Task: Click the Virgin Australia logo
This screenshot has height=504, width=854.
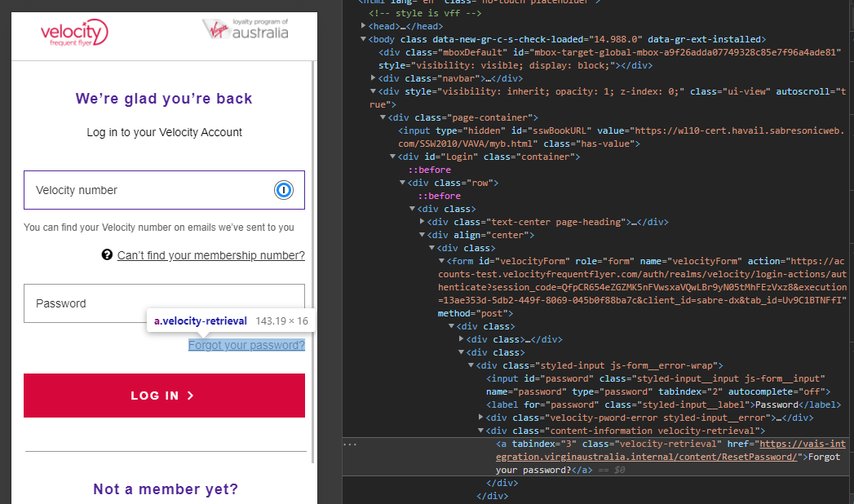Action: 245,29
